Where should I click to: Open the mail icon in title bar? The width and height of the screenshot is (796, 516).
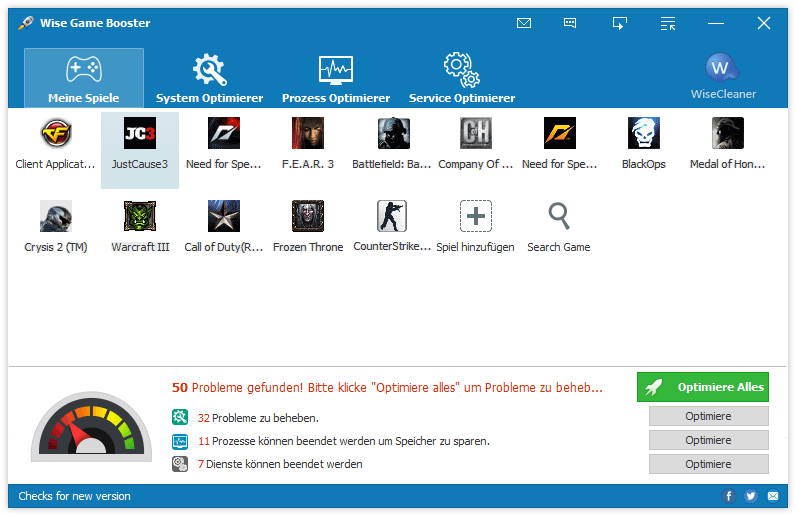524,23
